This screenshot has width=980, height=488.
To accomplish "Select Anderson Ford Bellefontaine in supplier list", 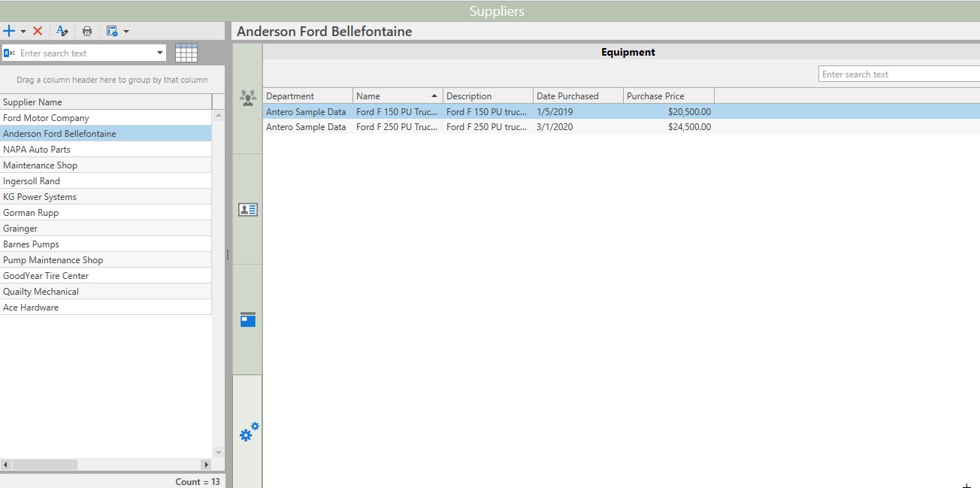I will pyautogui.click(x=106, y=133).
